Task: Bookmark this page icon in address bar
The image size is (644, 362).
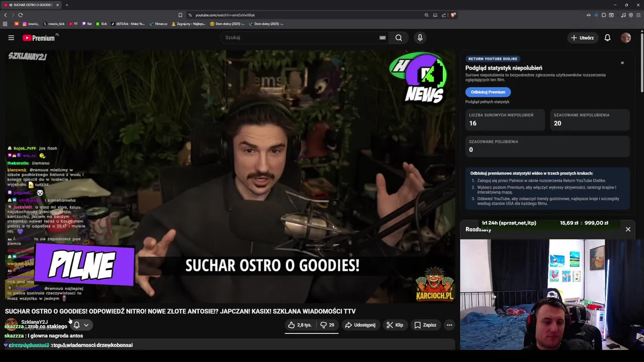Action: coord(180,15)
